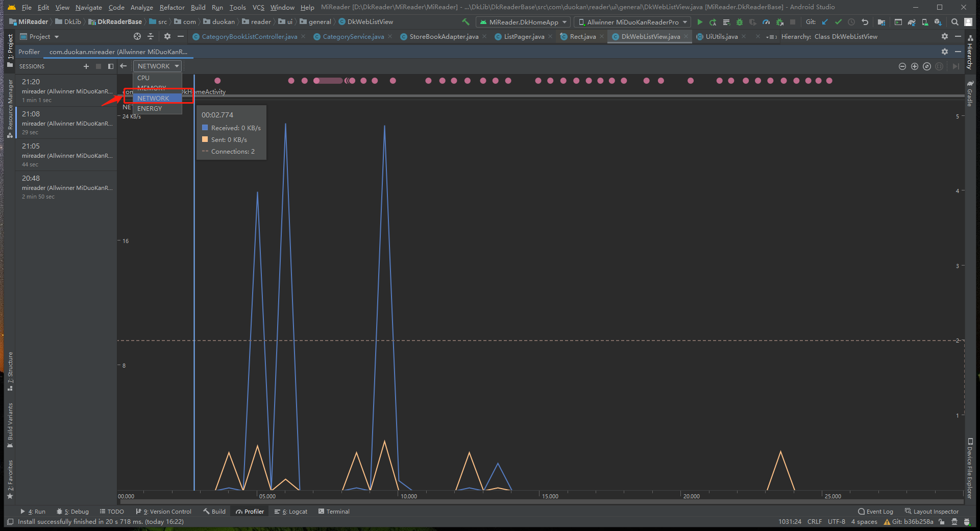Image resolution: width=980 pixels, height=531 pixels.
Task: Open Project Structure icon in toolbar
Action: [881, 22]
